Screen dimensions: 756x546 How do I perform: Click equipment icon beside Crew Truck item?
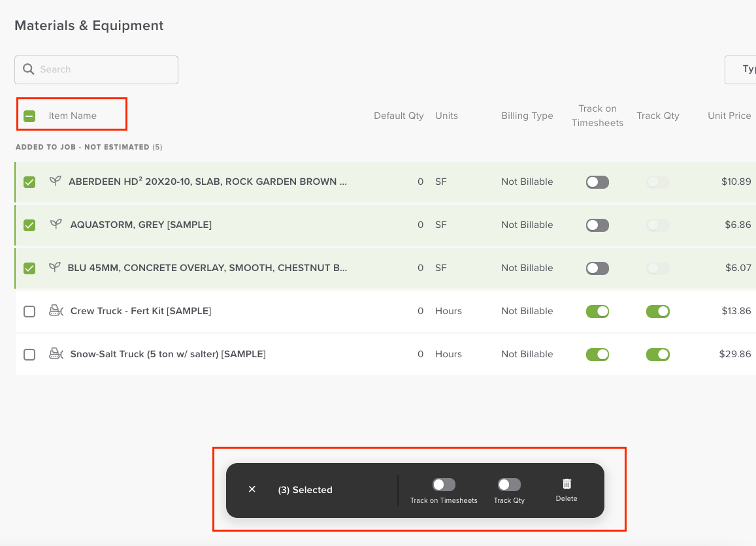click(56, 311)
